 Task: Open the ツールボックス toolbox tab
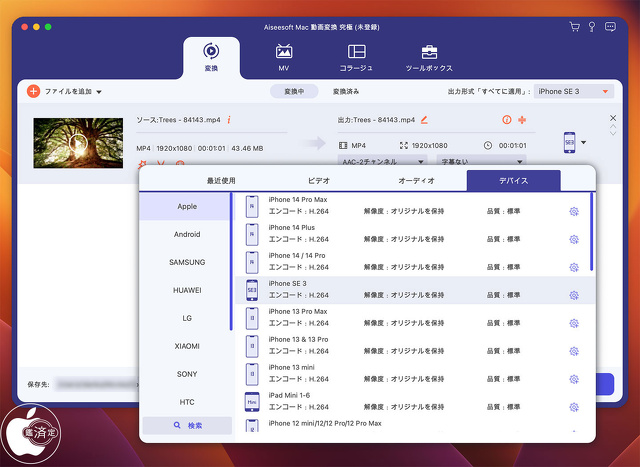[429, 57]
